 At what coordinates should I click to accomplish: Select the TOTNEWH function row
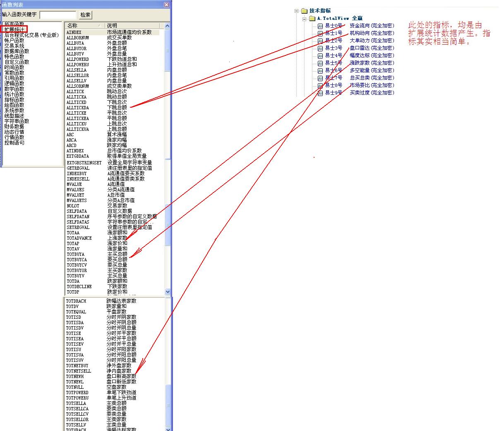click(75, 376)
